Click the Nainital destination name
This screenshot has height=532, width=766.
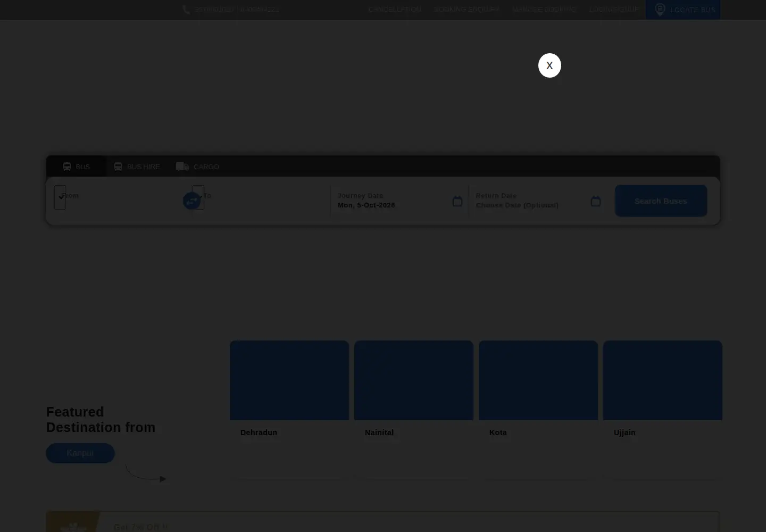pos(379,433)
